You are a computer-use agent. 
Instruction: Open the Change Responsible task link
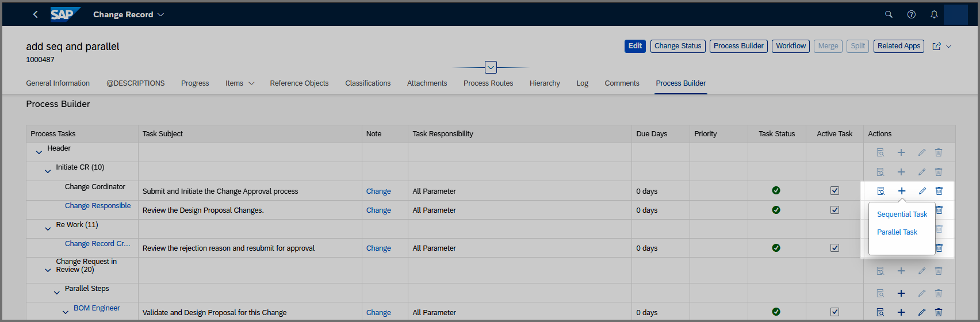click(98, 206)
